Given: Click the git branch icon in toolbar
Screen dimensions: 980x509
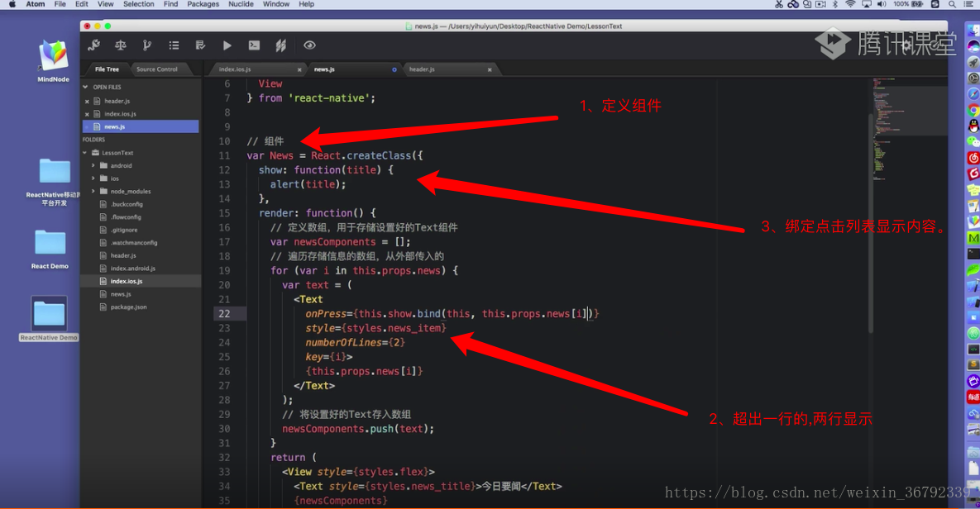Looking at the screenshot, I should tap(147, 45).
